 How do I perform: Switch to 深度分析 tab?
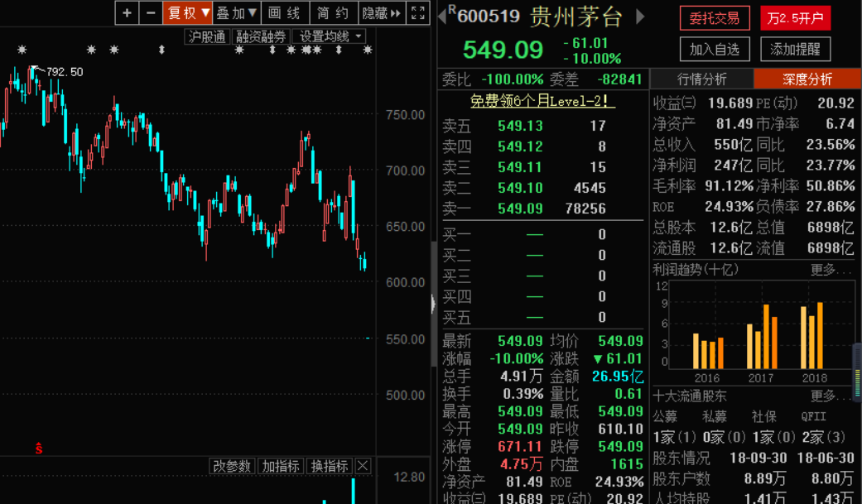click(807, 79)
